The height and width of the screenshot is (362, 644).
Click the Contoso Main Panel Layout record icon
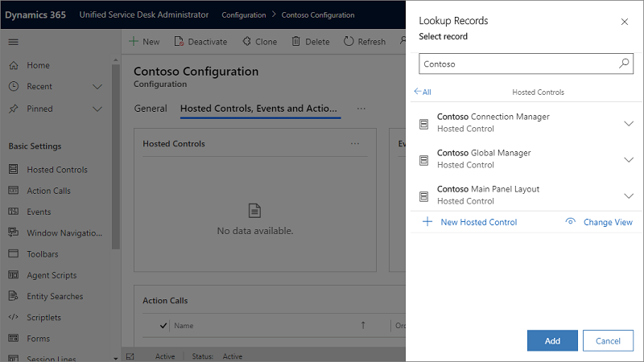(424, 196)
